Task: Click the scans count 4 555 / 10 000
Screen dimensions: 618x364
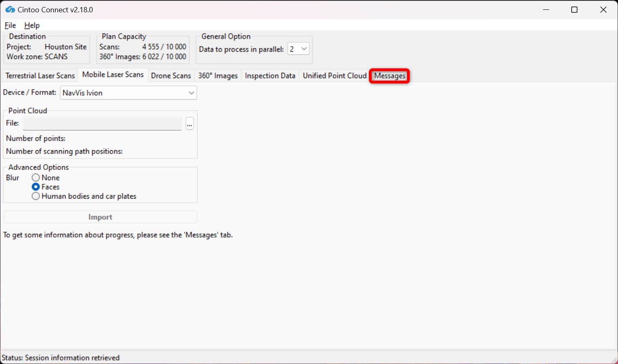Action: tap(164, 47)
